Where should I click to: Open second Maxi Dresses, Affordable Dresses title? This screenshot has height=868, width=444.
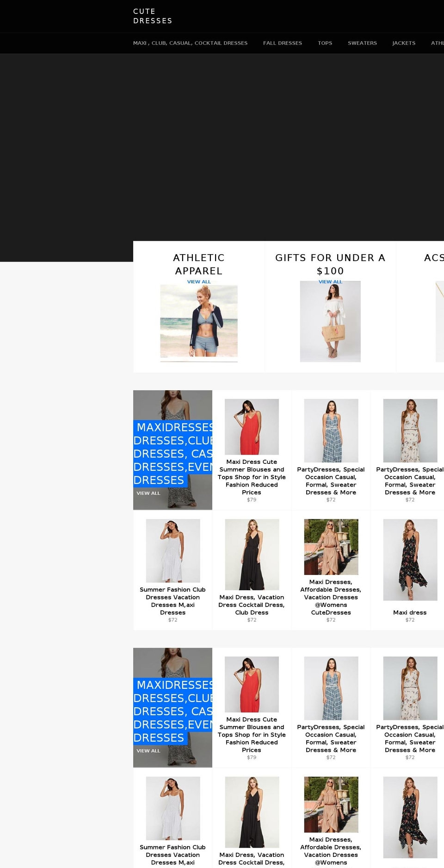coord(331,851)
